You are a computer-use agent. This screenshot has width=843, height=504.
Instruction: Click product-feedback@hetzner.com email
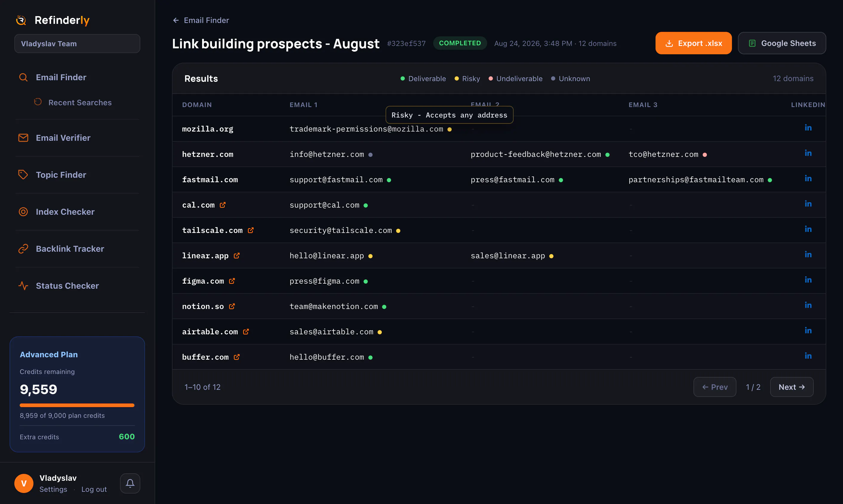536,154
